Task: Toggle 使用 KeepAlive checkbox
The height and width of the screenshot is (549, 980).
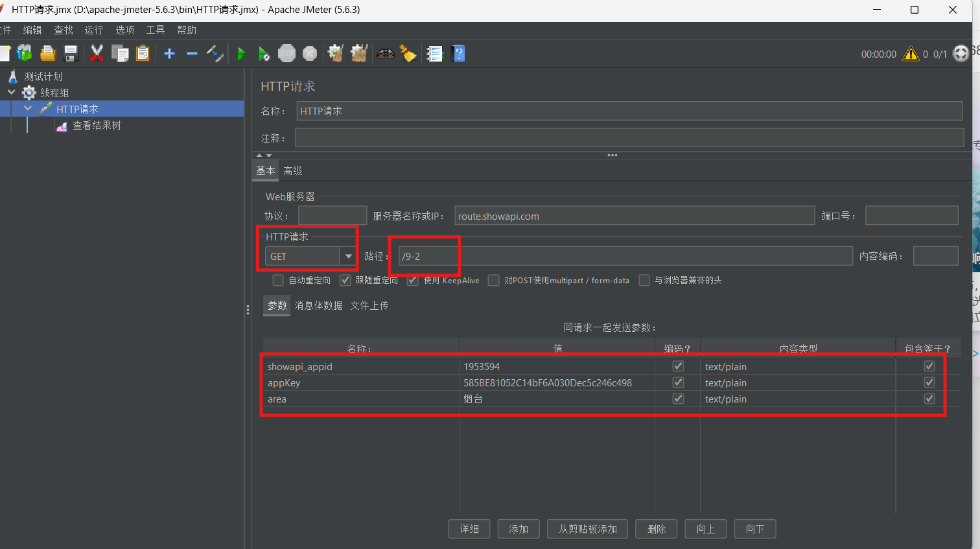Action: click(412, 280)
